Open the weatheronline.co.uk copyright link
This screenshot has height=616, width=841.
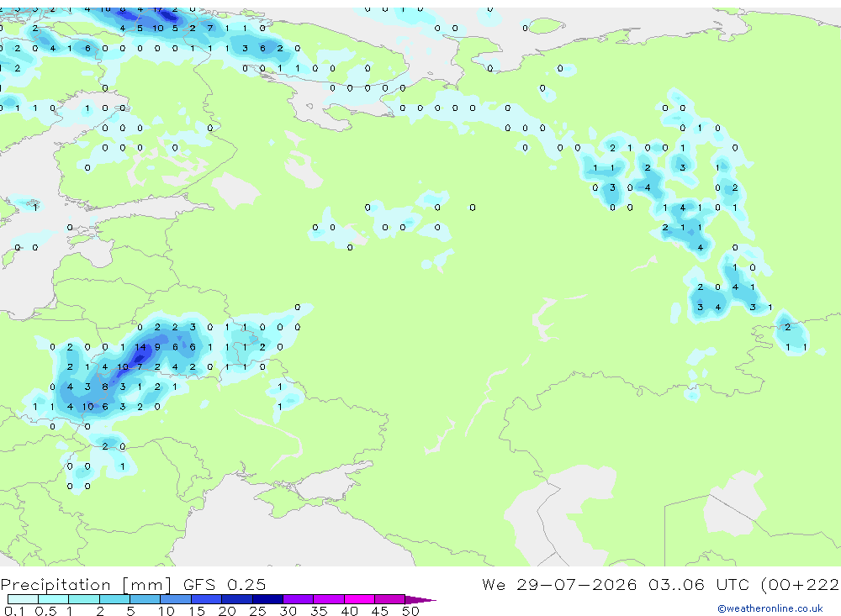[x=770, y=608]
